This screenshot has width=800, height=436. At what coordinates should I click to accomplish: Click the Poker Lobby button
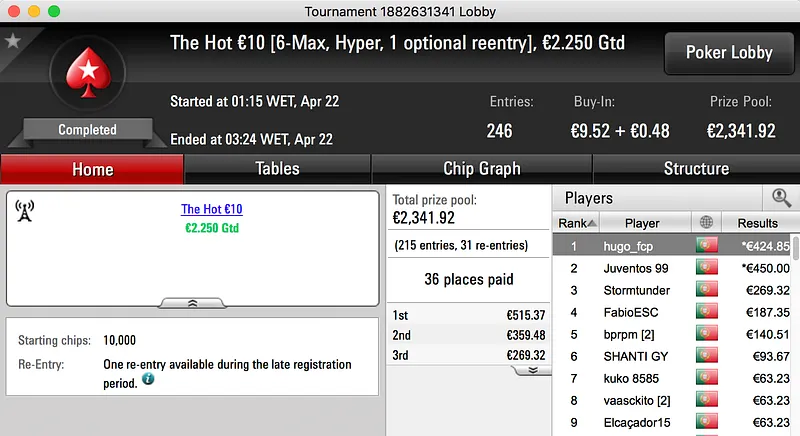point(727,53)
